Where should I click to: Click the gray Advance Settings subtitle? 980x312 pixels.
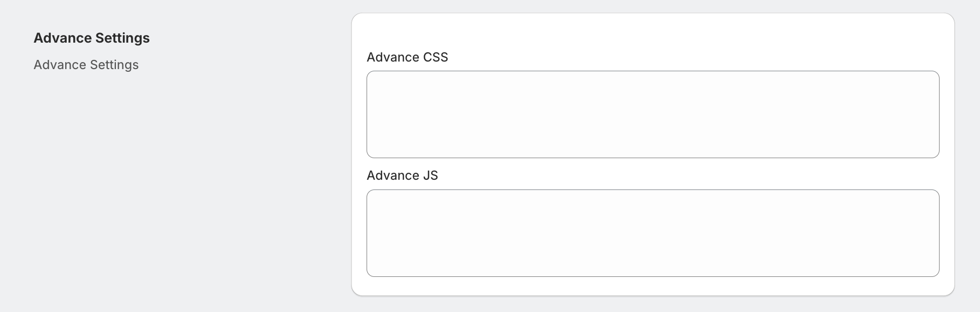click(x=86, y=65)
